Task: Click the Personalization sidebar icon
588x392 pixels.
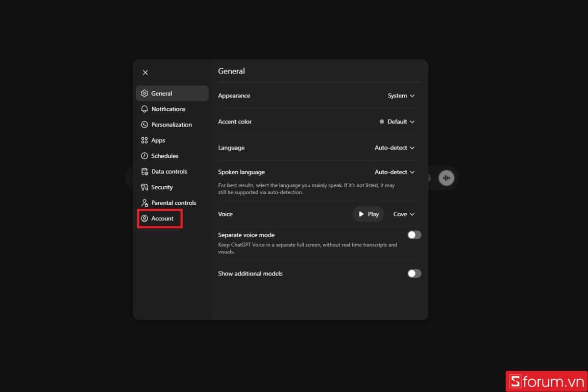Action: [x=145, y=125]
